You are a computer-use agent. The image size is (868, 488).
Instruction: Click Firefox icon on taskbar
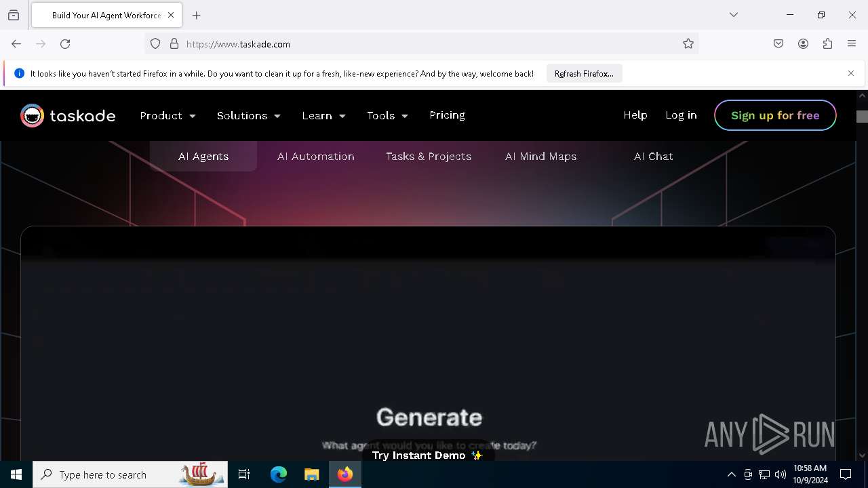click(345, 474)
